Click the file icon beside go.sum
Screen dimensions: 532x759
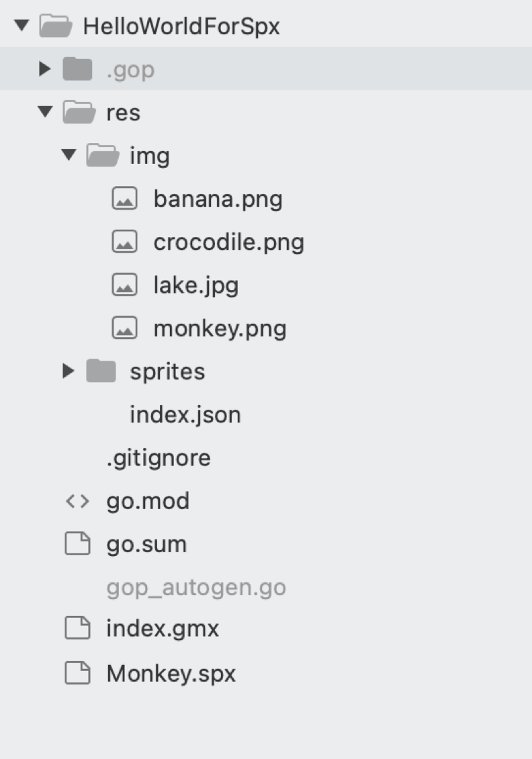tap(77, 544)
